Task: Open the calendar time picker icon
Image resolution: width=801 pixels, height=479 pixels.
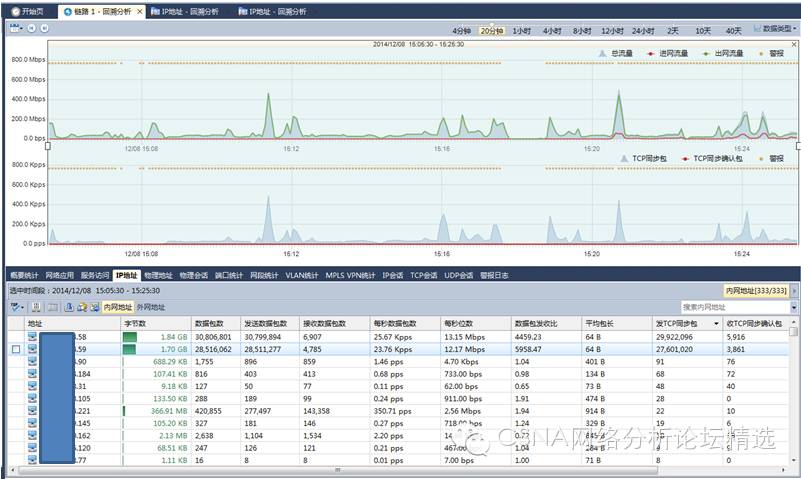Action: coord(16,29)
